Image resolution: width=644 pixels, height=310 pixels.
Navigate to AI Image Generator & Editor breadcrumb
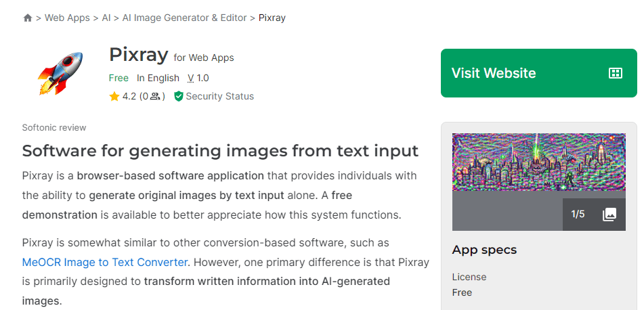(184, 18)
